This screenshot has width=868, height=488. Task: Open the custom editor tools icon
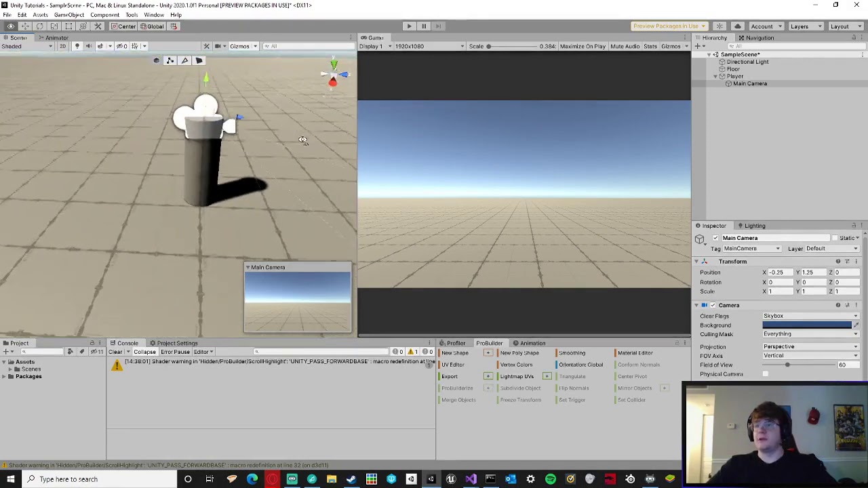pyautogui.click(x=98, y=26)
